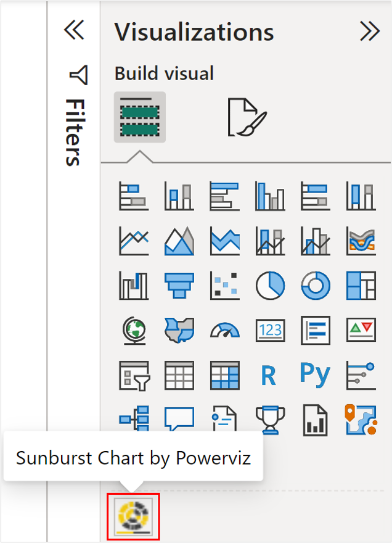Add the Python visual
The image size is (392, 543).
click(x=315, y=375)
